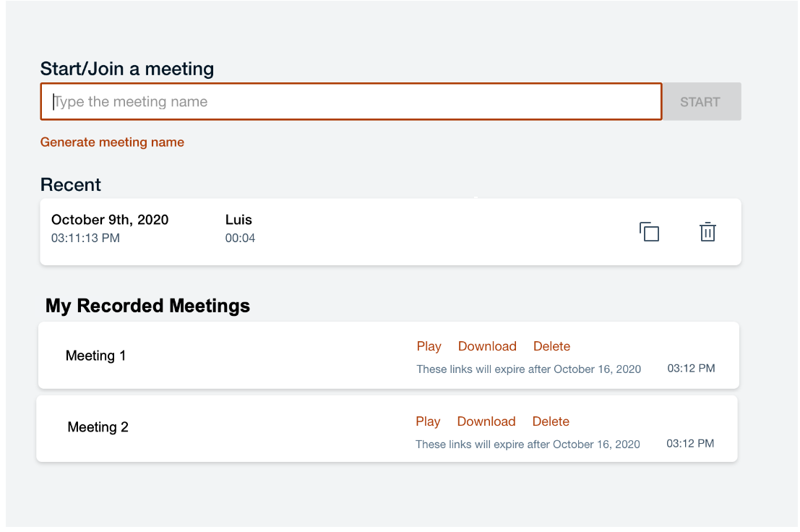Download the Meeting 1 recording
The height and width of the screenshot is (532, 800).
click(x=487, y=346)
